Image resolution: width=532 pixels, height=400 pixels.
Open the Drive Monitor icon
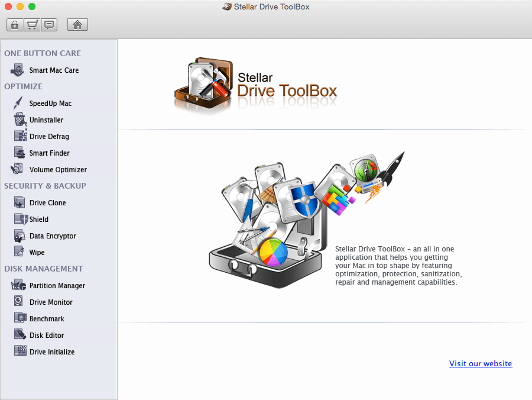click(x=18, y=301)
